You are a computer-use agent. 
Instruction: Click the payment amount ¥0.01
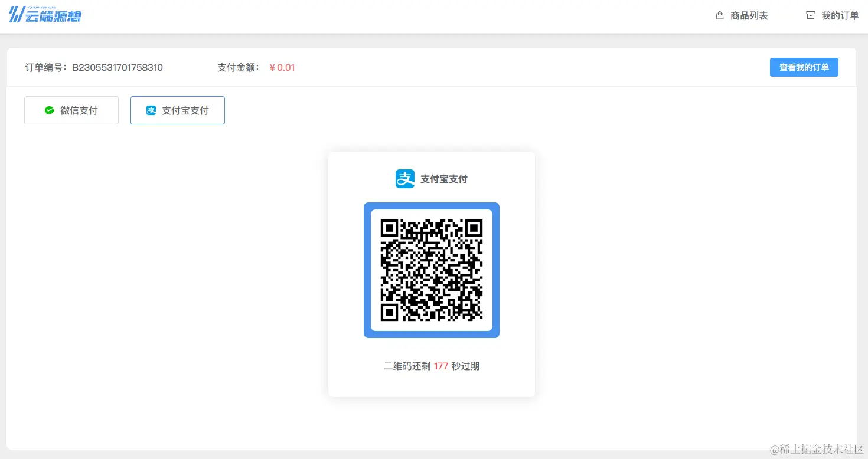pos(282,67)
